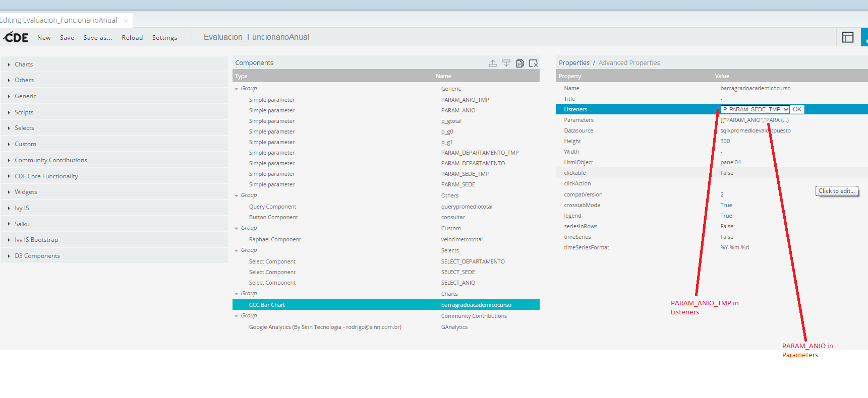Edit the Height value 300
This screenshot has height=398, width=868.
pos(725,141)
